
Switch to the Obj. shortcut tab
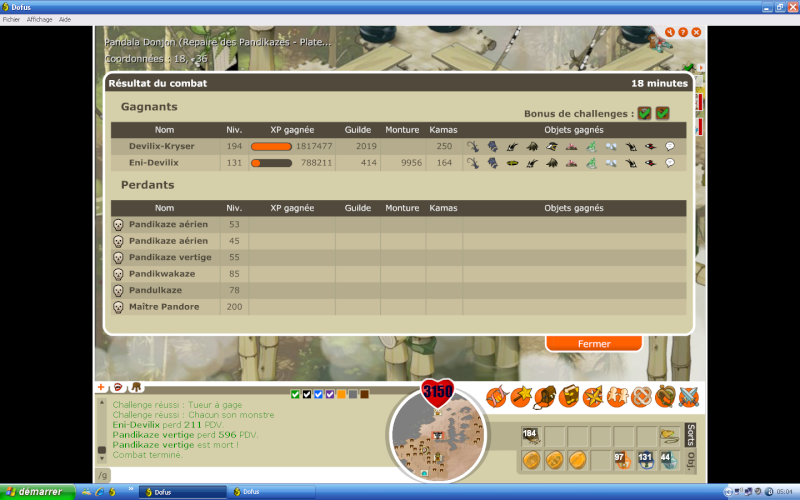[x=691, y=461]
